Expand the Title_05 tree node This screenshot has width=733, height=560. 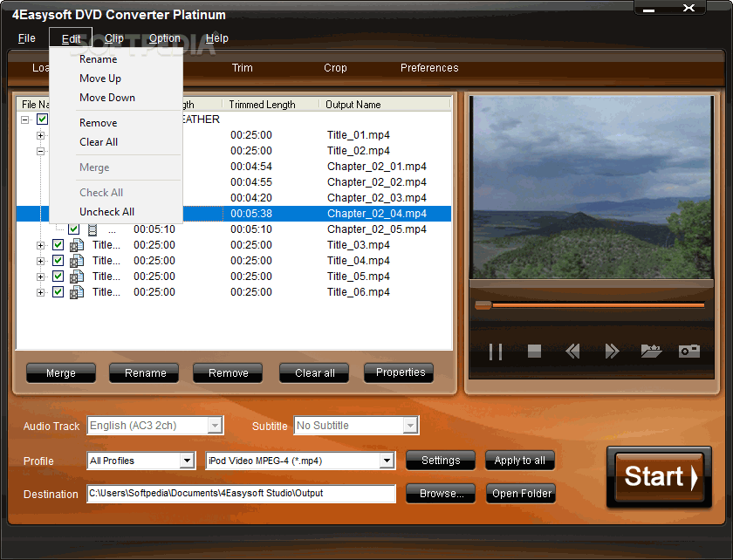point(41,277)
